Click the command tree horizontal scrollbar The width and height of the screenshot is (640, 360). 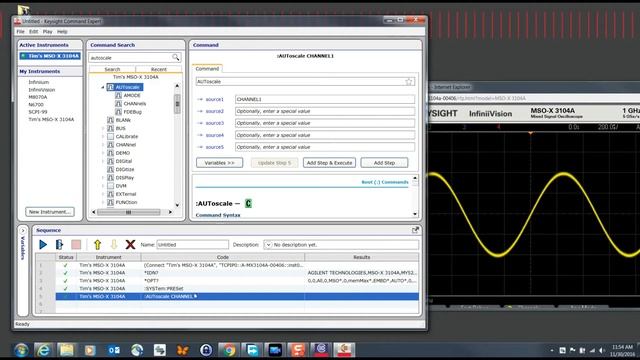point(129,212)
